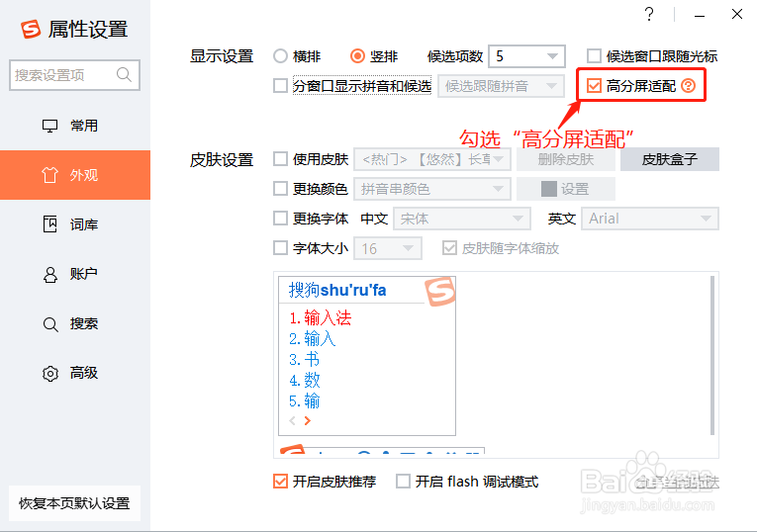
Task: Click into the 搜索设置项 search field
Action: 74,75
